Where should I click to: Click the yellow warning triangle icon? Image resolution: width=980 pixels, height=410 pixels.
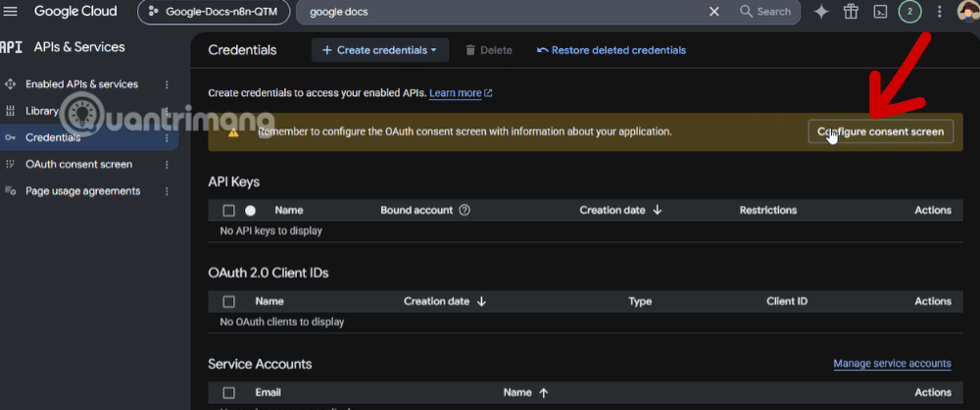pyautogui.click(x=233, y=132)
